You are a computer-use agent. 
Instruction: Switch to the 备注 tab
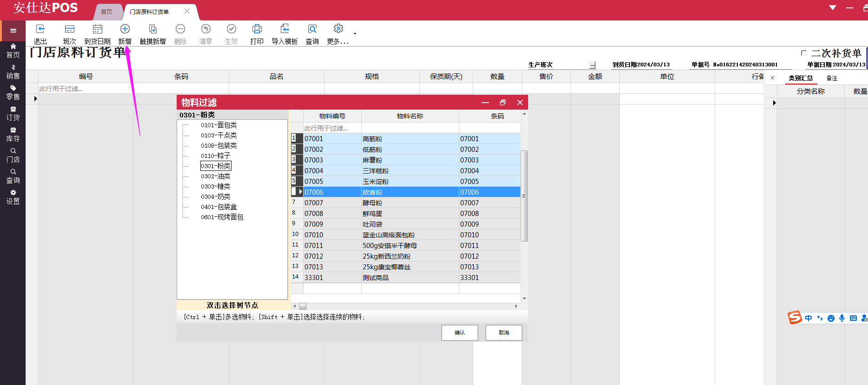click(x=831, y=78)
